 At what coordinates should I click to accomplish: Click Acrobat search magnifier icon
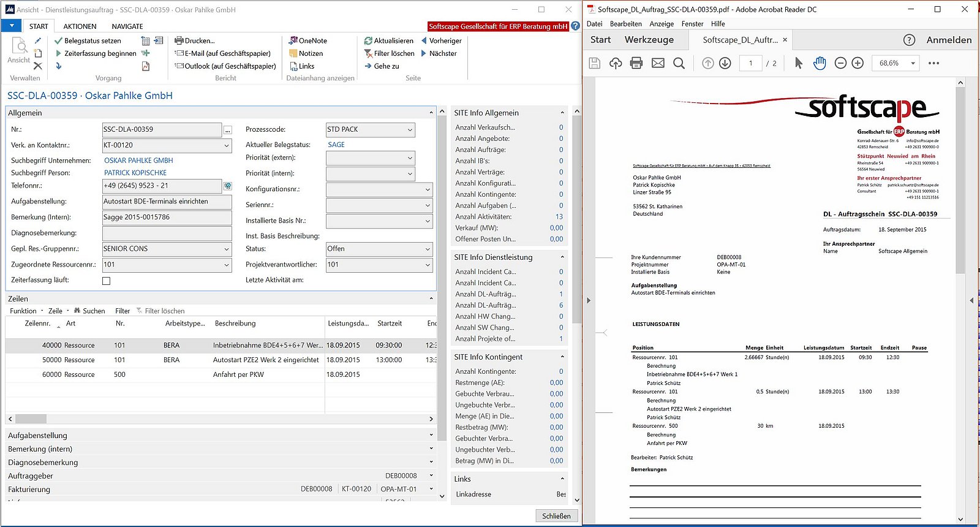point(679,63)
